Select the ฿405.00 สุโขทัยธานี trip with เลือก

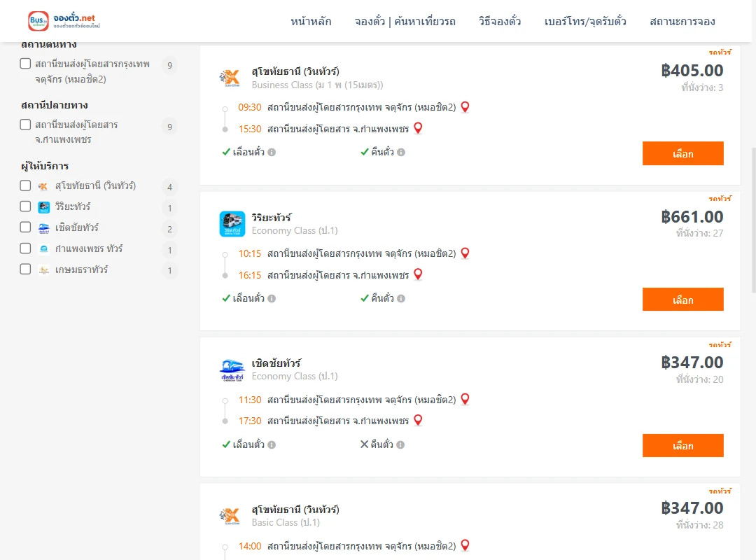(x=682, y=153)
